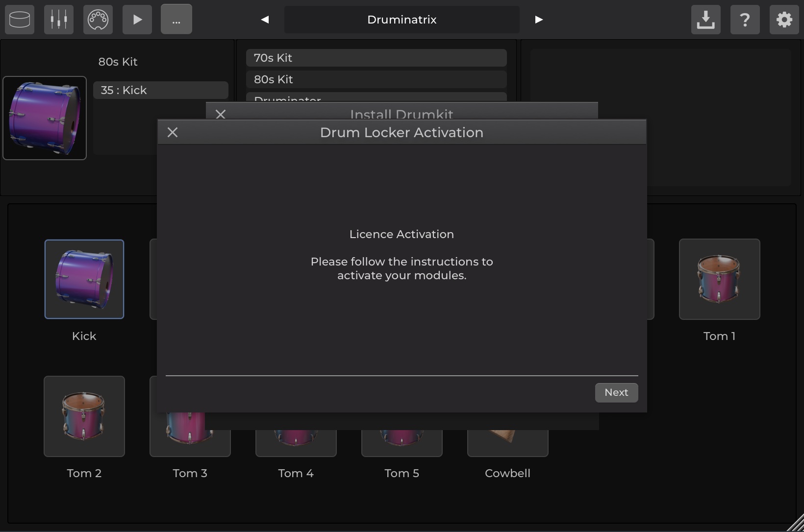Open help with the question mark icon
The image size is (804, 532).
[745, 20]
